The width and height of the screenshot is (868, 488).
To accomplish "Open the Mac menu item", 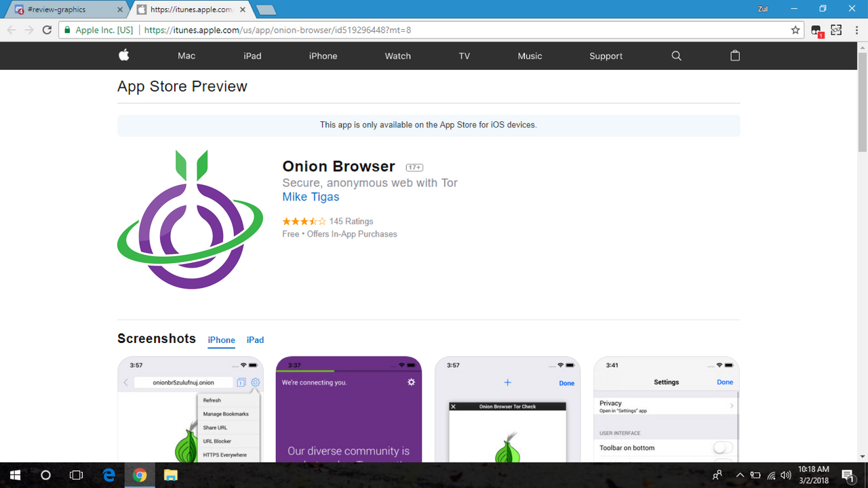I will pyautogui.click(x=186, y=56).
